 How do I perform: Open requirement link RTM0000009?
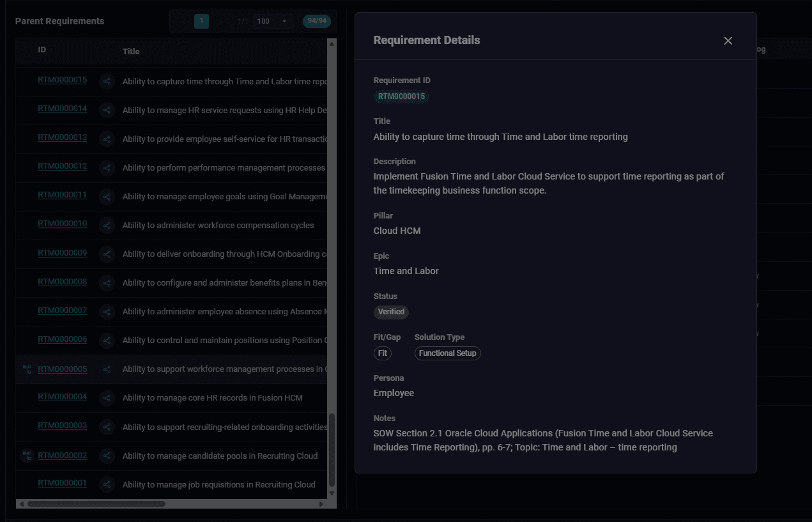[63, 253]
